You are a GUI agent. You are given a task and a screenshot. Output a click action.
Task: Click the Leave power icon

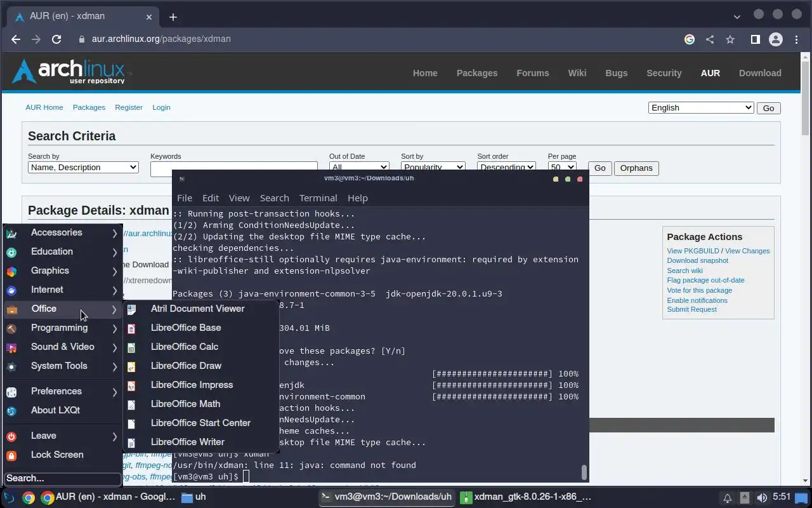click(11, 436)
